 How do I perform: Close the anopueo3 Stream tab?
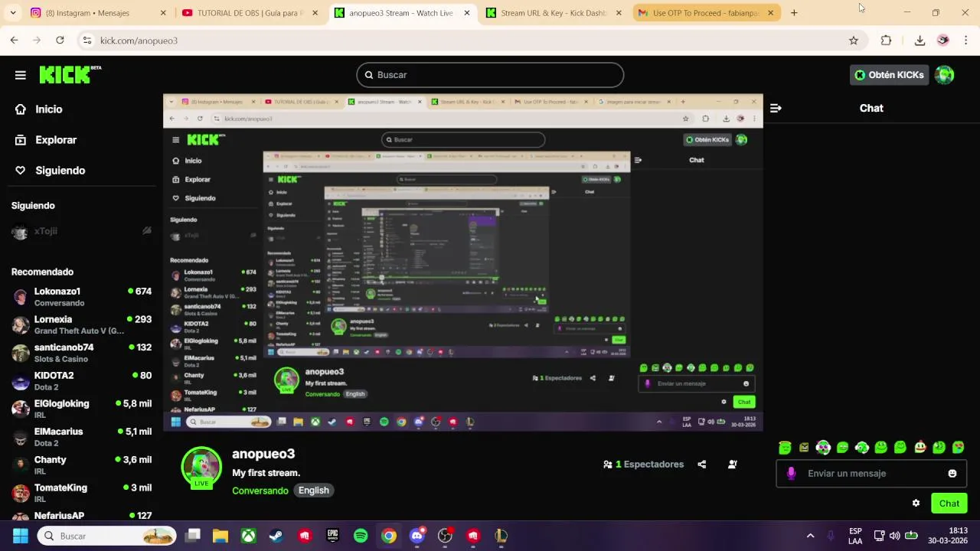(467, 13)
